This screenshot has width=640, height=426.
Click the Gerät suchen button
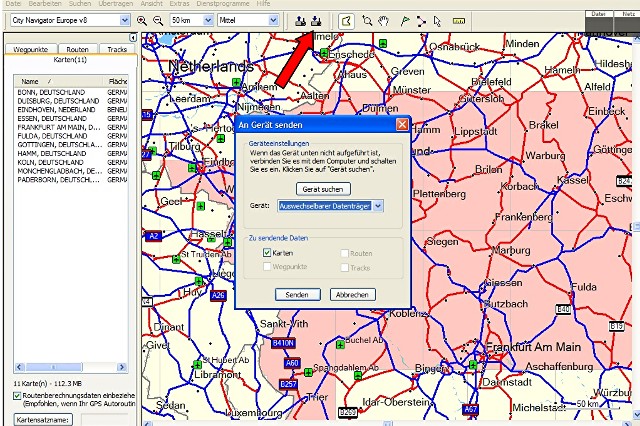pos(323,189)
